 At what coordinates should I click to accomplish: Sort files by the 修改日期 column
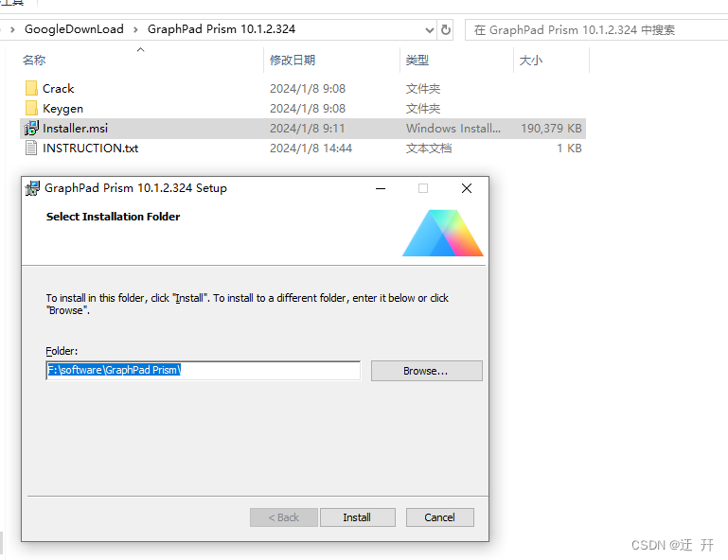[293, 60]
